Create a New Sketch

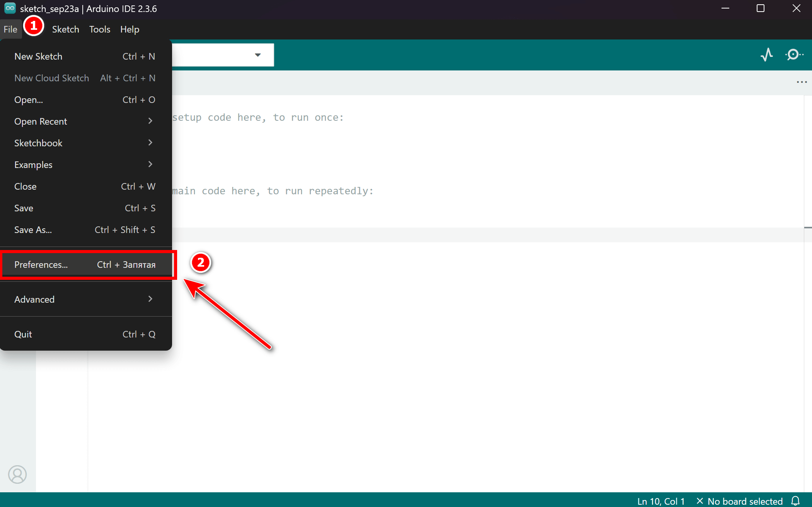tap(38, 56)
